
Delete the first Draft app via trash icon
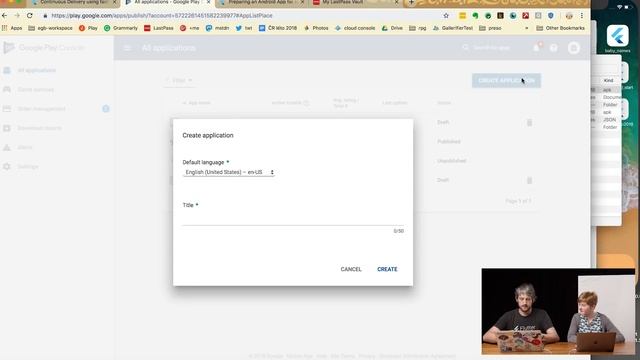[529, 122]
